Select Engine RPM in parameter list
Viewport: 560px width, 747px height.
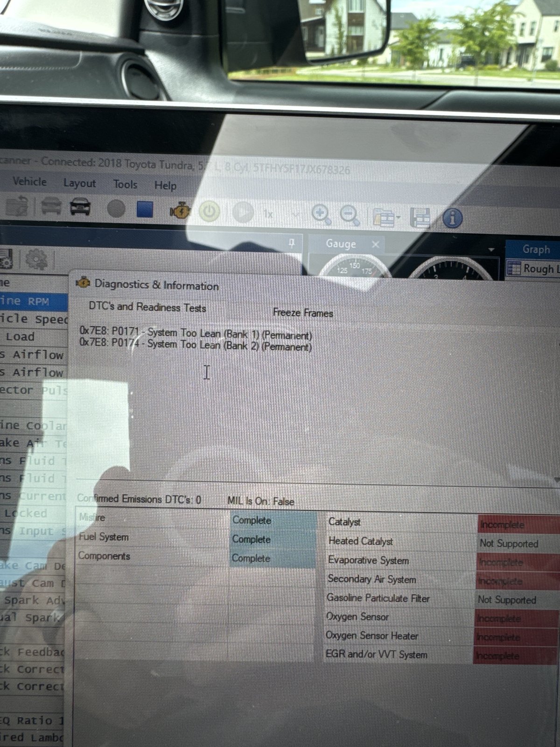pos(34,301)
